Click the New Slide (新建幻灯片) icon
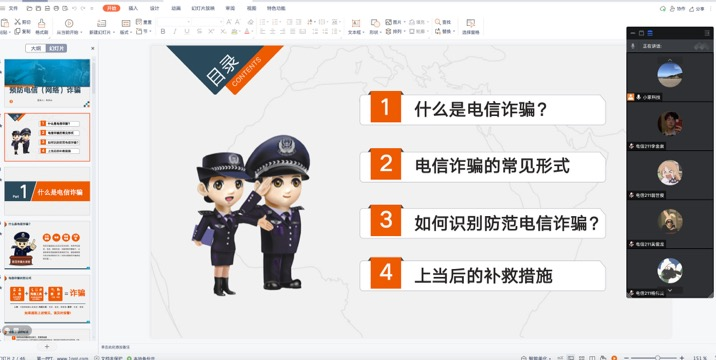The width and height of the screenshot is (716, 360). point(102,23)
